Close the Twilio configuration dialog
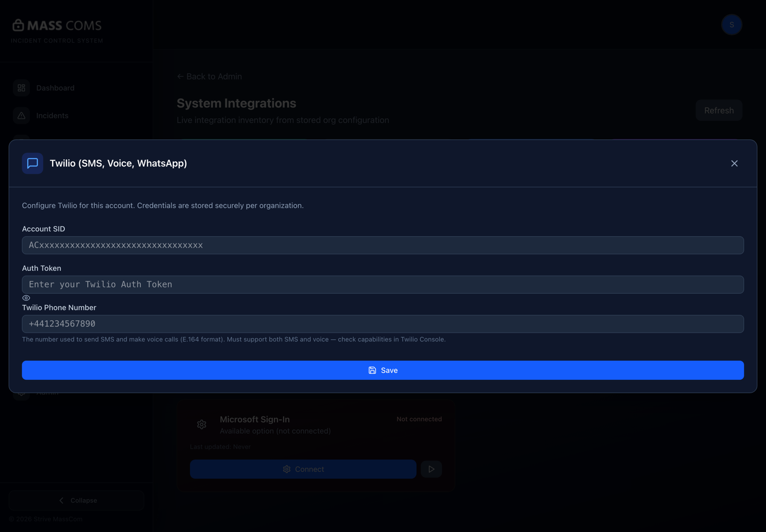Screen dimensions: 766x532 (734, 163)
